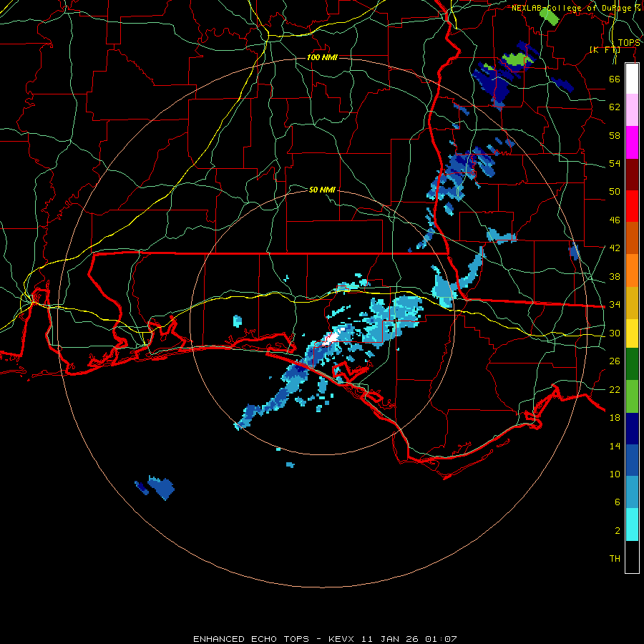Click the '6' scale label
The height and width of the screenshot is (644, 644).
tap(618, 502)
